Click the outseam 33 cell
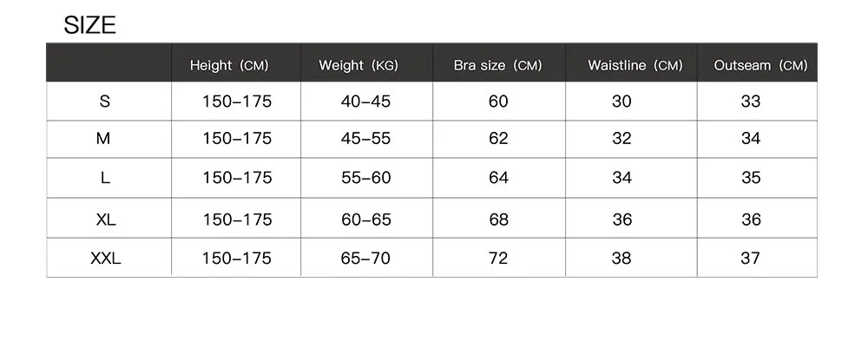 (751, 102)
